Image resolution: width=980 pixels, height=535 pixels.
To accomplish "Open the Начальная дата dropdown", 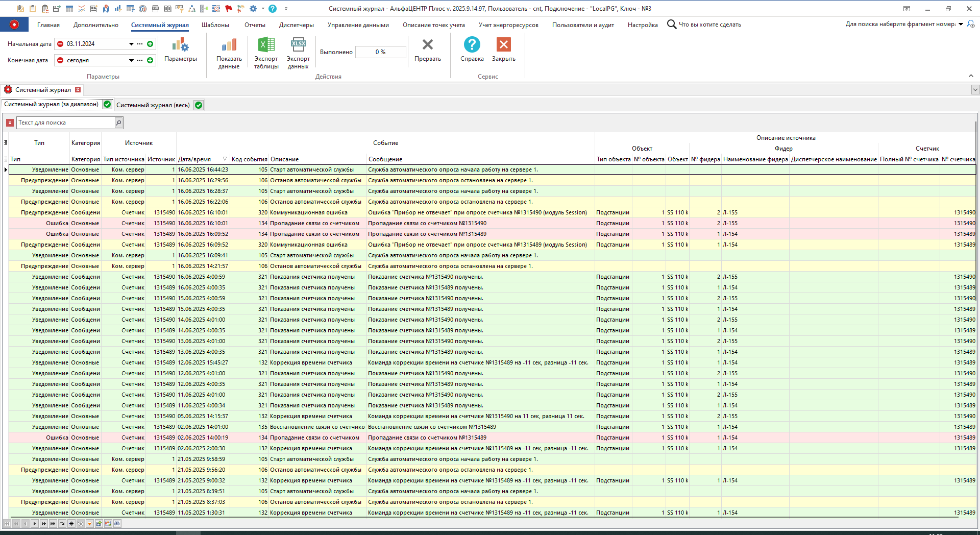I will (131, 44).
